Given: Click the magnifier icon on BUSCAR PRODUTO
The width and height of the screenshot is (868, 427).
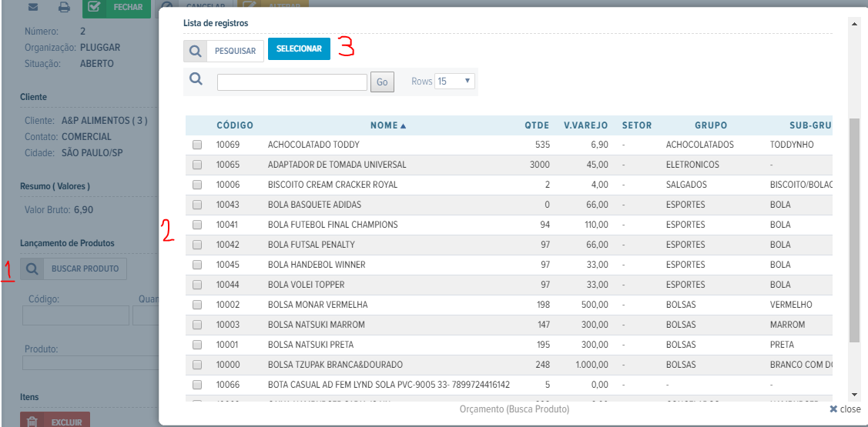Looking at the screenshot, I should [32, 269].
